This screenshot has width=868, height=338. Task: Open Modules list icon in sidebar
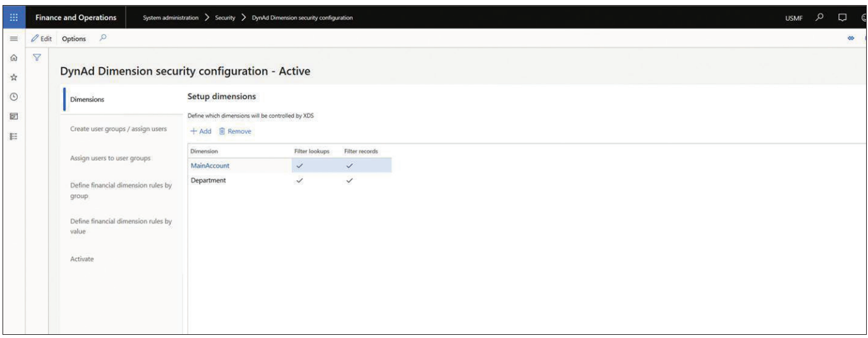[13, 136]
